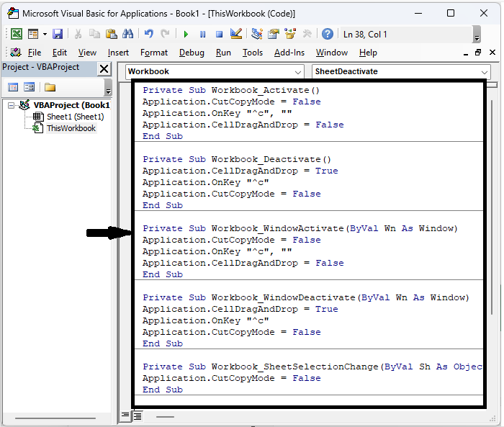Open the Project Explorer icon

[257, 34]
